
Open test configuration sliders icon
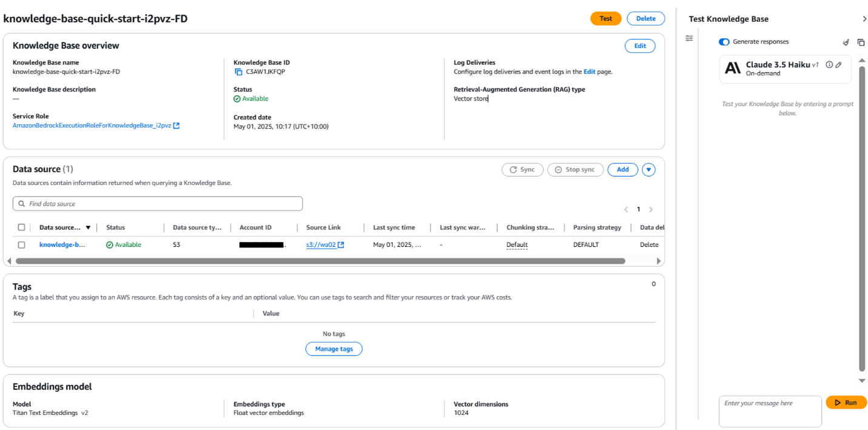pos(689,38)
